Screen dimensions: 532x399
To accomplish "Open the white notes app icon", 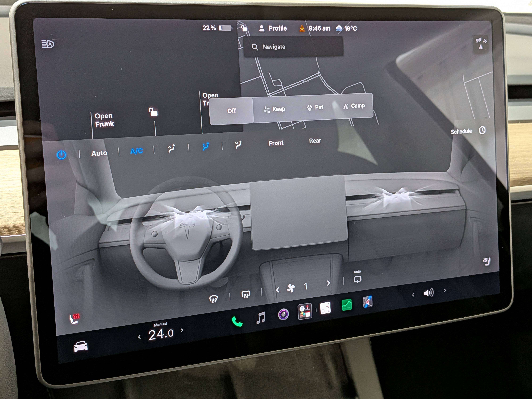I will click(325, 308).
